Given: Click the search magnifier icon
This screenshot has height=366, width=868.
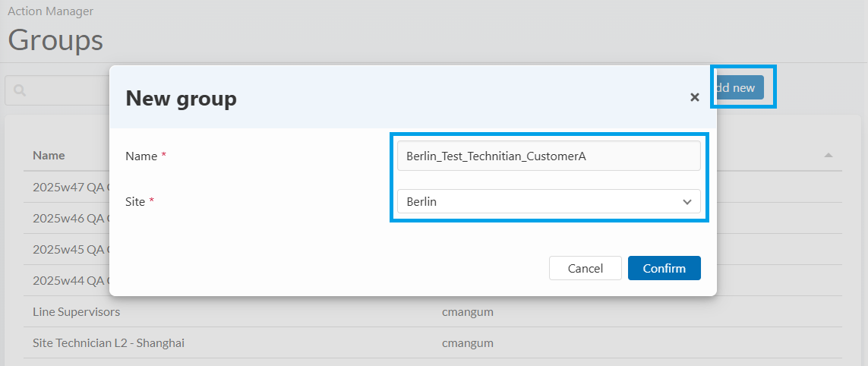Looking at the screenshot, I should pyautogui.click(x=20, y=90).
